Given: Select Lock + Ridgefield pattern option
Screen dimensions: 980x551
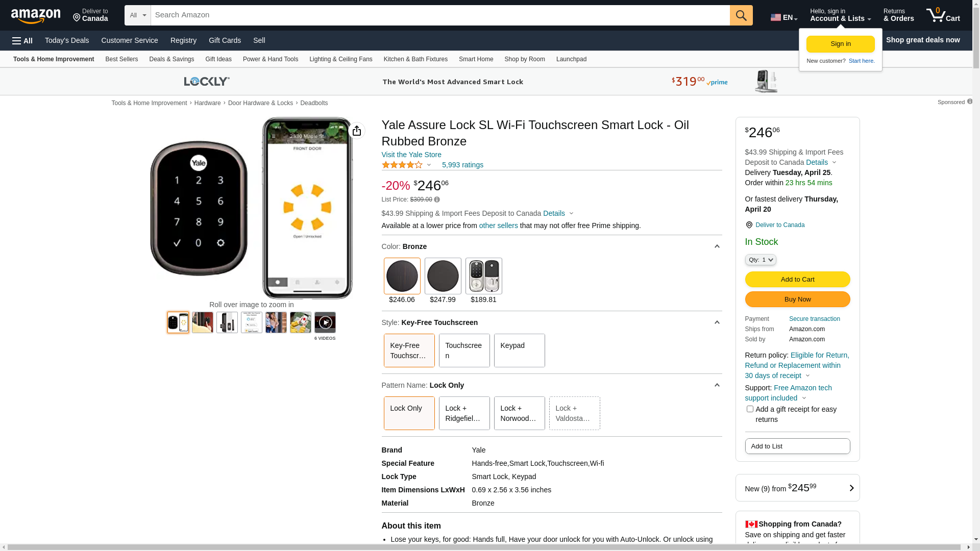Looking at the screenshot, I should [x=464, y=413].
